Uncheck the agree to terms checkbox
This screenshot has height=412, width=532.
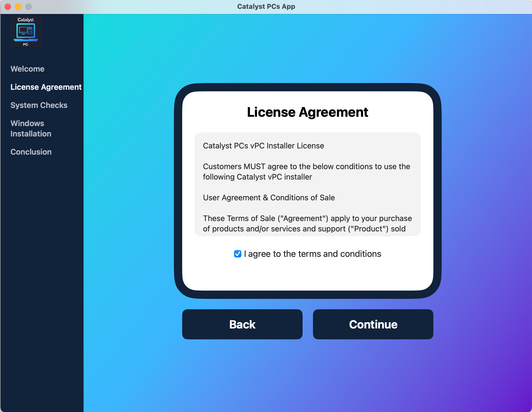[237, 254]
